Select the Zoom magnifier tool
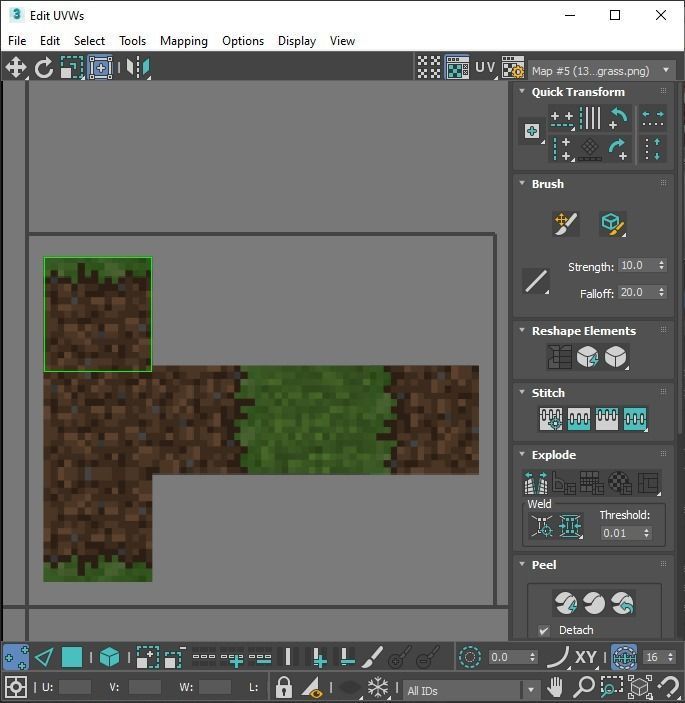The image size is (685, 703). click(x=584, y=687)
